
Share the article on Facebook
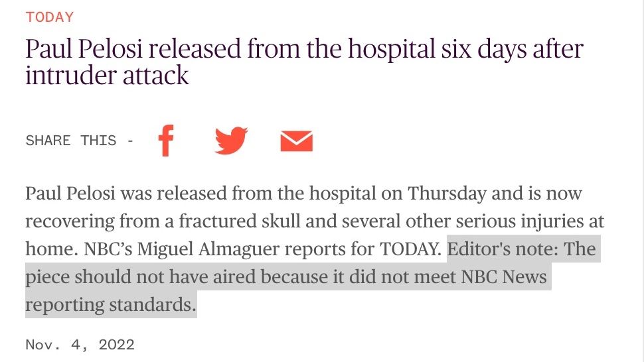166,141
